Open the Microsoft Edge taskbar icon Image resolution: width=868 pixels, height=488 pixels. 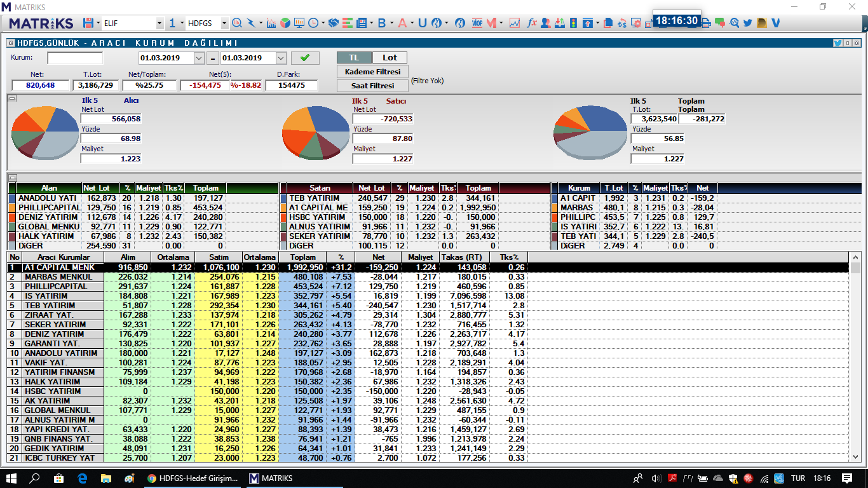pos(82,478)
